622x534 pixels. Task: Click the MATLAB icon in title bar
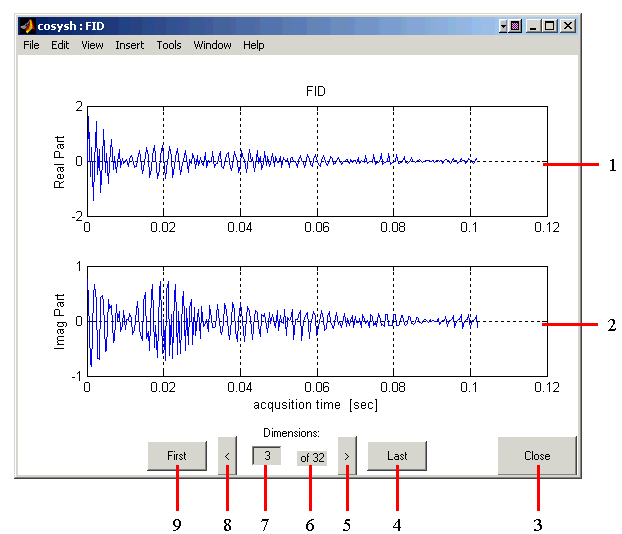tap(27, 26)
